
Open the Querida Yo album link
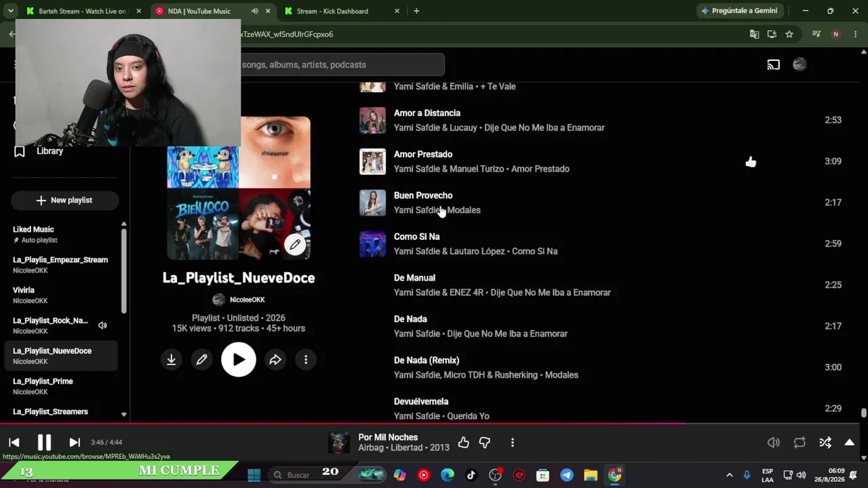468,416
